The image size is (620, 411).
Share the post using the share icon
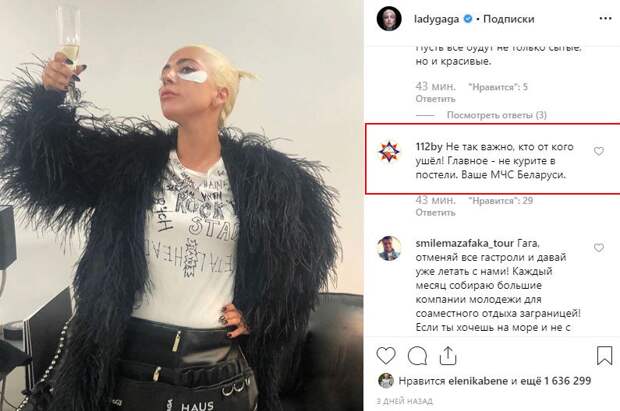coord(448,356)
